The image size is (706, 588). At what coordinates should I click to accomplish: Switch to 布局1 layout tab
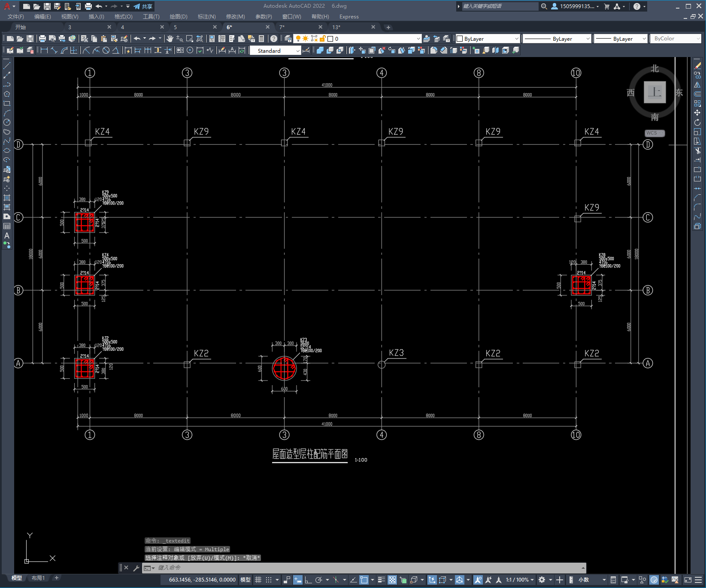point(38,578)
